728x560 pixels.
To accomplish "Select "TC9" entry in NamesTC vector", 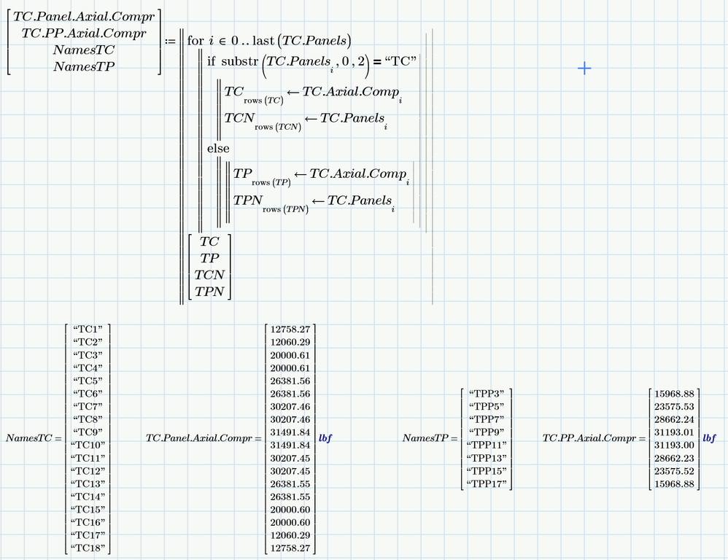I will 88,432.
